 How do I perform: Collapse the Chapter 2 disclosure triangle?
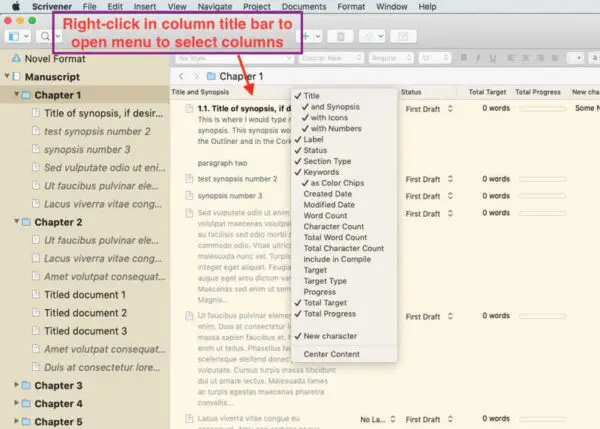[x=16, y=221]
